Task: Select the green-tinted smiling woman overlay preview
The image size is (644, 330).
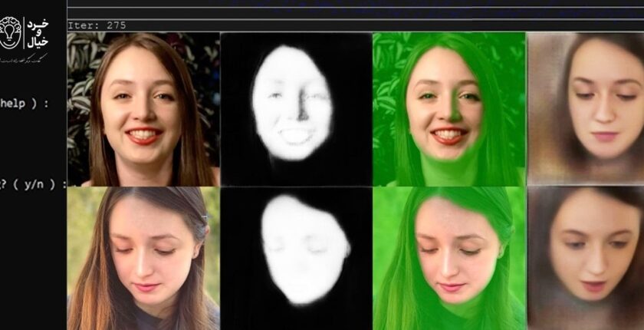Action: click(x=449, y=109)
